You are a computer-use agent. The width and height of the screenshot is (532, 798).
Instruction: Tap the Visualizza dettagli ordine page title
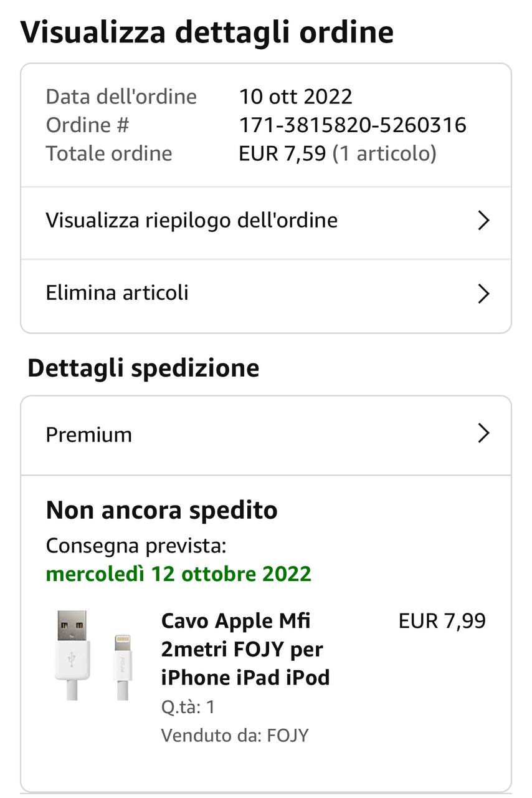click(x=207, y=32)
